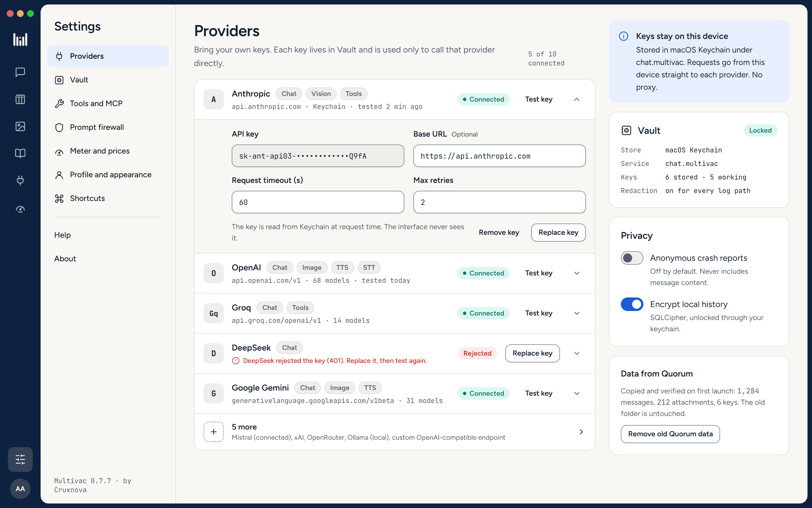Image resolution: width=812 pixels, height=508 pixels.
Task: Open Shortcuts settings
Action: pyautogui.click(x=108, y=199)
